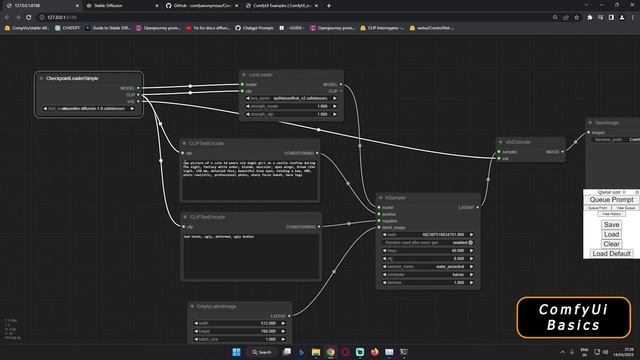
Task: Select next sampler_name with right arrow
Action: point(471,267)
